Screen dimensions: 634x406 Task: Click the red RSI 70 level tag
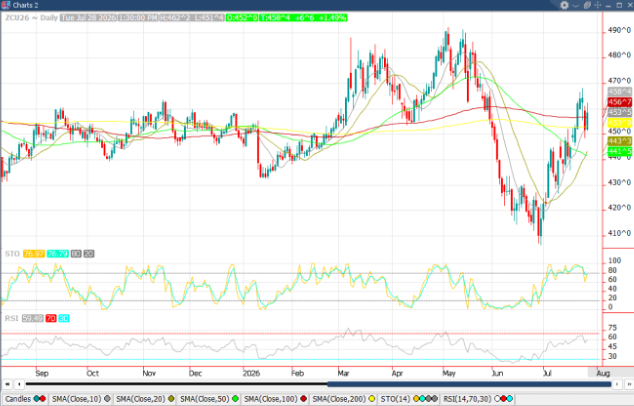coord(51,319)
